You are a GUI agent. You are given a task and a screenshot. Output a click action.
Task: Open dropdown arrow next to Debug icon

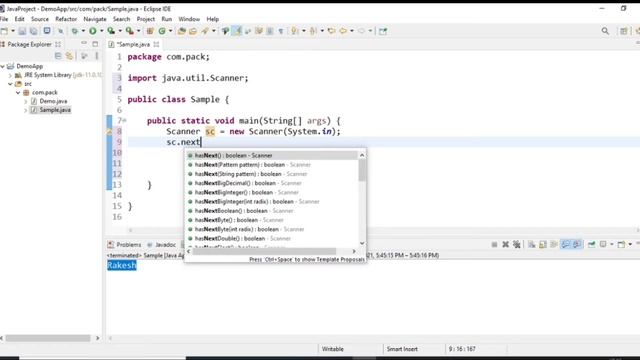point(83,31)
